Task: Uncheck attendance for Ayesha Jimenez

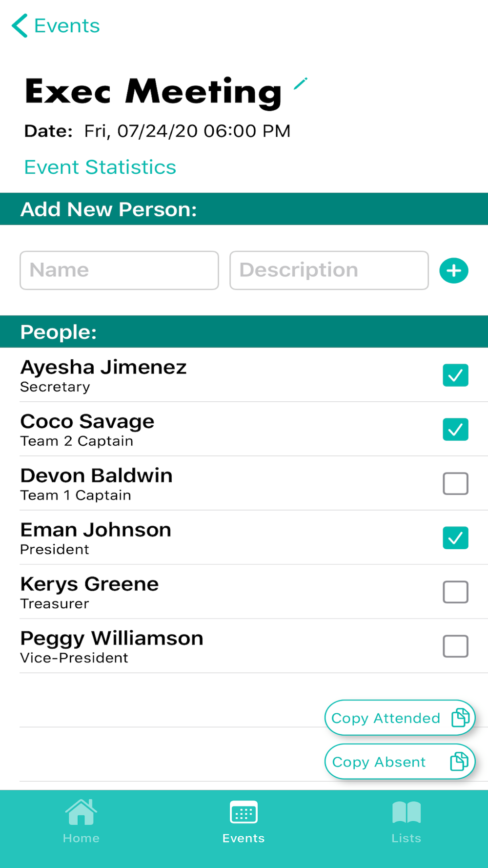Action: click(455, 375)
